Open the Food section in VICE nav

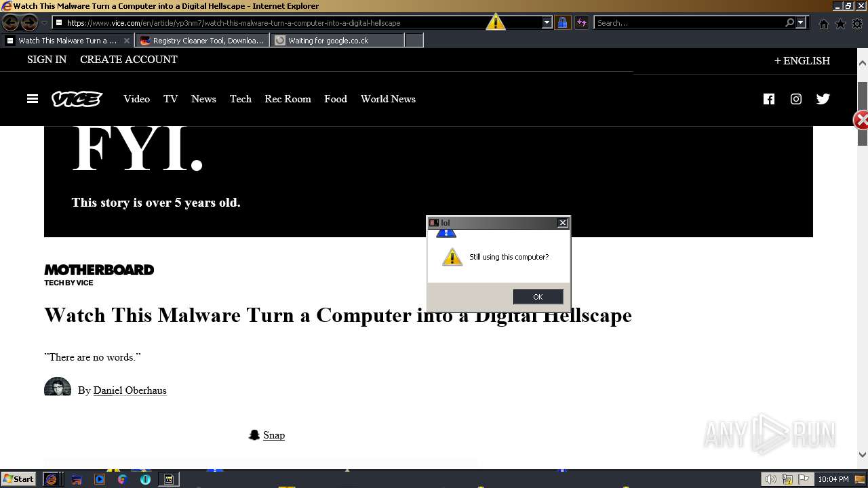[x=336, y=99]
